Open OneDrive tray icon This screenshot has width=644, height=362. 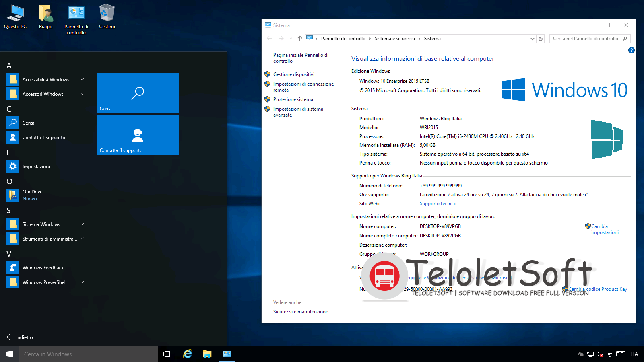pos(581,354)
